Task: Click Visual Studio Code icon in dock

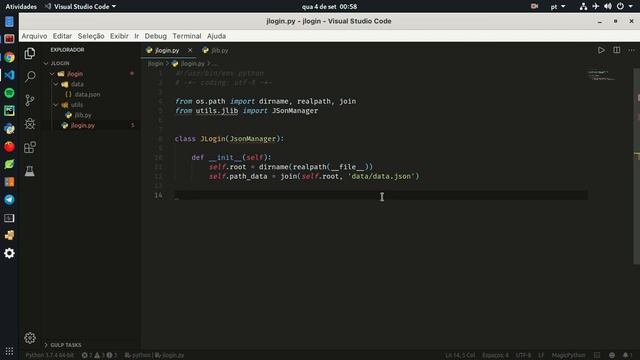Action: [9, 75]
